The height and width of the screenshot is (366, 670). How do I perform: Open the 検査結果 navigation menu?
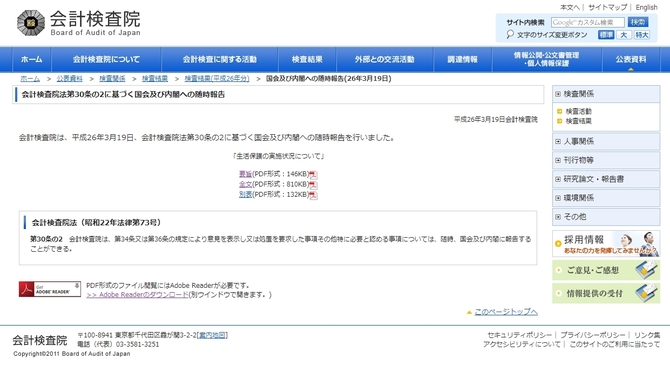(x=307, y=59)
